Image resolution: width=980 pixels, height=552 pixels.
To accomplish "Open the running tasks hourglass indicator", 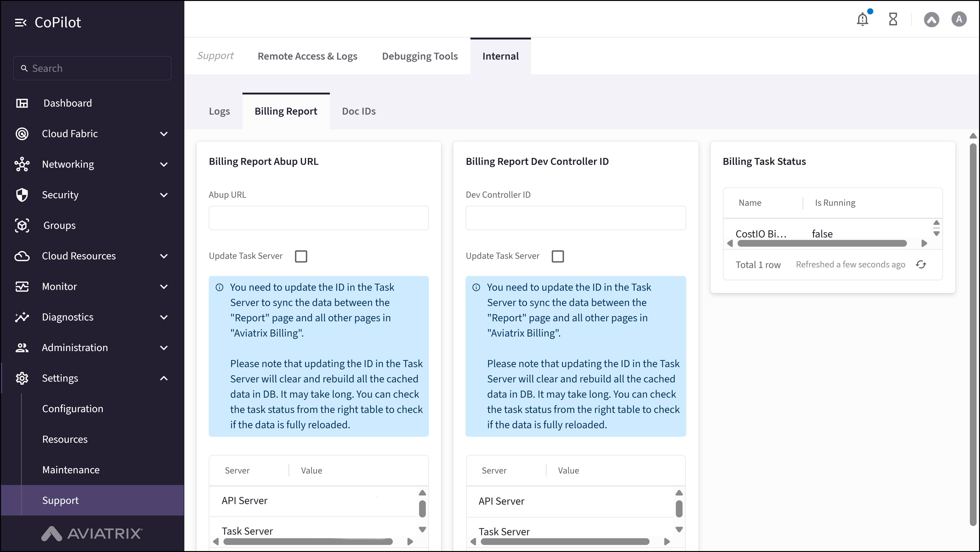I will point(893,19).
